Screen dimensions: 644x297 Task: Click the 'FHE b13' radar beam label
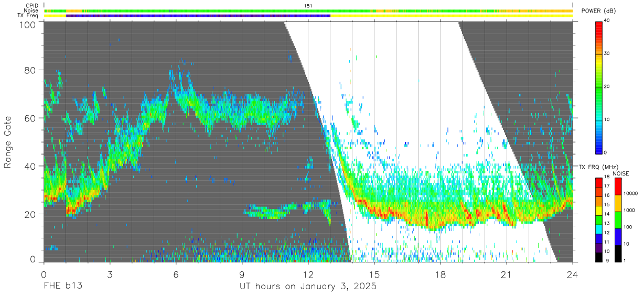point(62,286)
